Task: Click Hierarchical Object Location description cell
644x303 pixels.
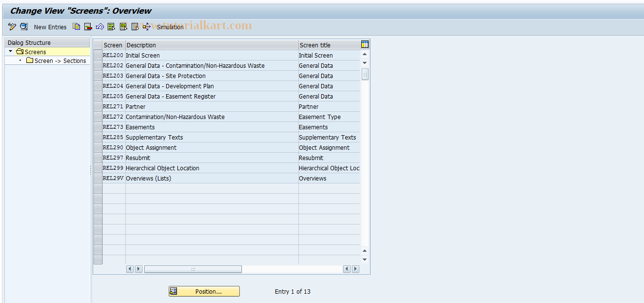Action: coord(212,168)
